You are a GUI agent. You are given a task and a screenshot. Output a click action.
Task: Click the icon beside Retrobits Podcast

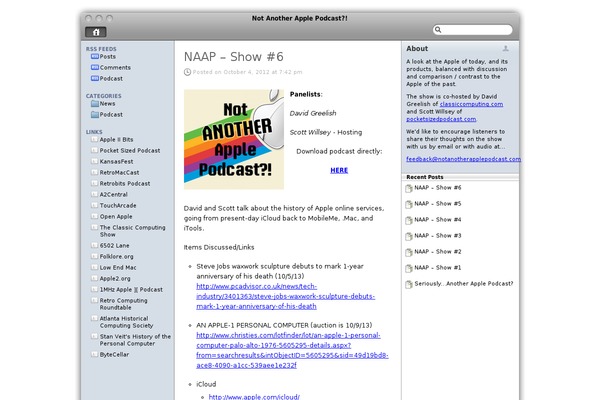(x=95, y=183)
